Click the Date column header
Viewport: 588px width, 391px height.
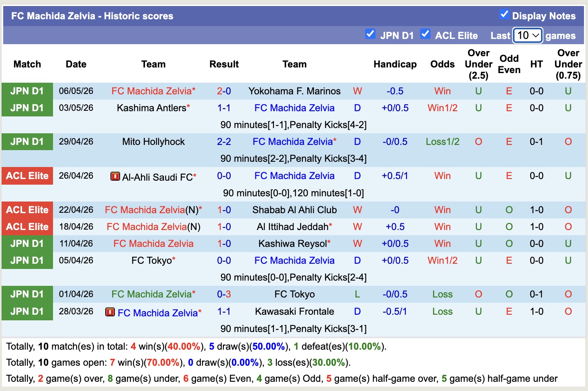pos(76,64)
